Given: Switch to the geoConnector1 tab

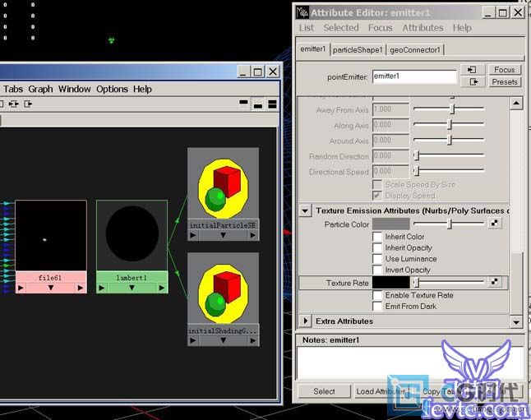Looking at the screenshot, I should click(x=415, y=50).
